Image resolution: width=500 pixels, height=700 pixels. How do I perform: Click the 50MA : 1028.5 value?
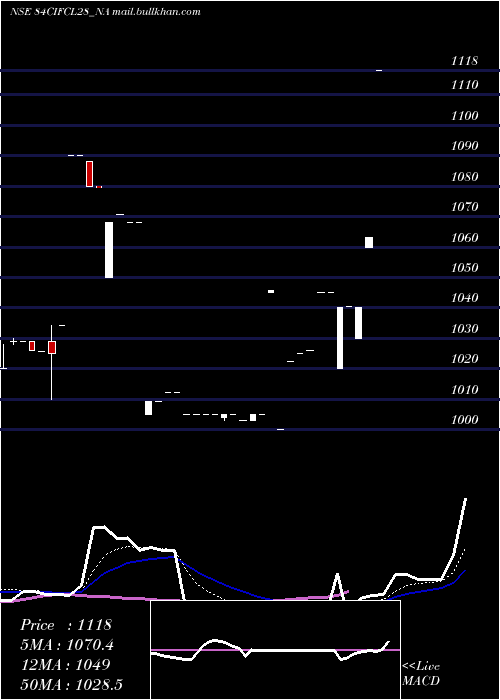coord(72,685)
